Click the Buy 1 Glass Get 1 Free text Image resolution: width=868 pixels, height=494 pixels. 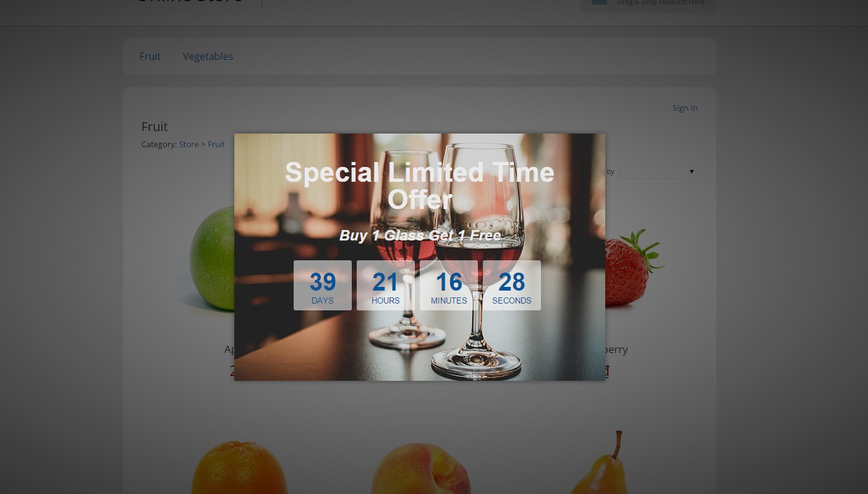tap(420, 236)
